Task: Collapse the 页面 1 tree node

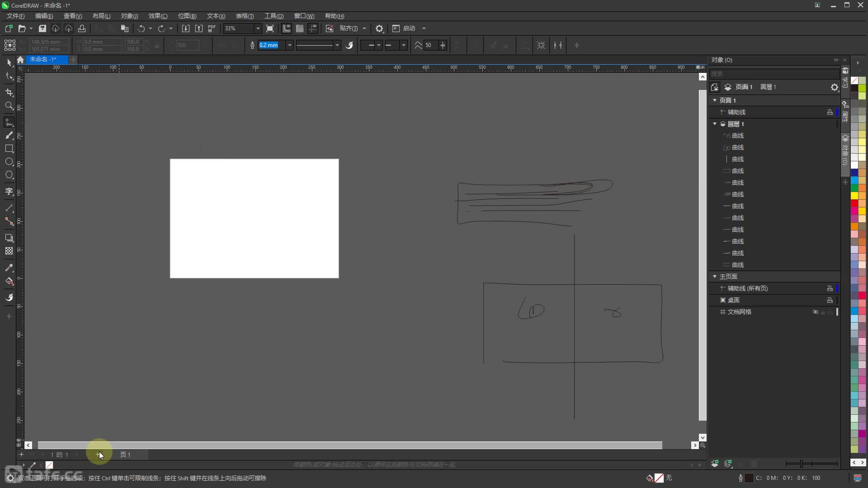Action: [x=715, y=100]
